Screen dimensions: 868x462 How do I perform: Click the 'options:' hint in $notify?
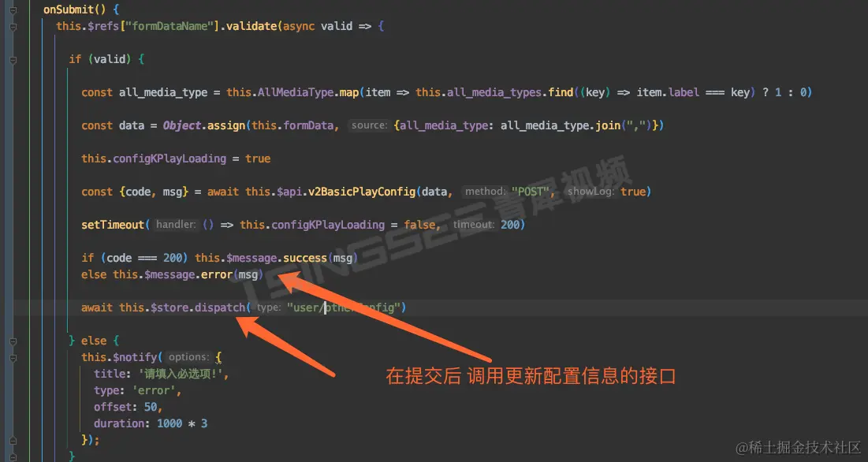point(188,357)
